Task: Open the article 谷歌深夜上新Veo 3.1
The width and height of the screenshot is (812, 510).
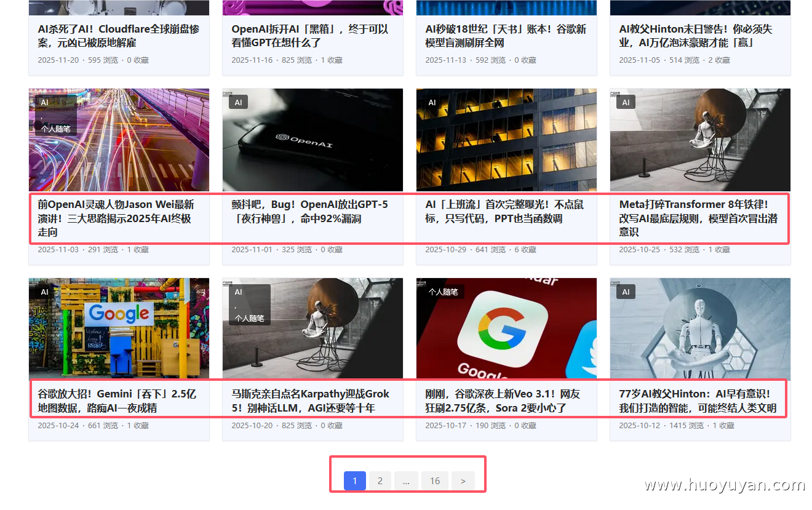Action: [503, 400]
